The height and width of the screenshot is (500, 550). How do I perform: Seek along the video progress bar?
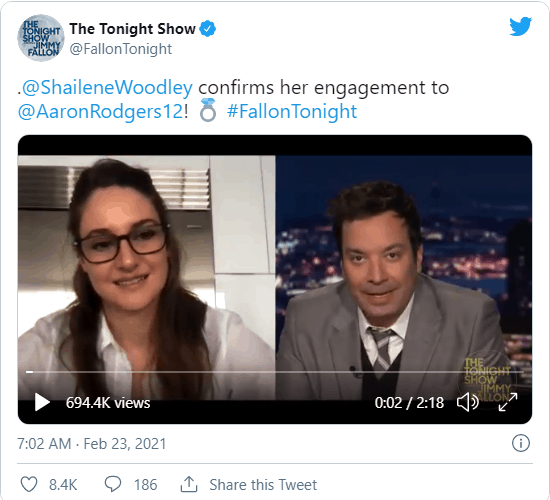point(275,372)
